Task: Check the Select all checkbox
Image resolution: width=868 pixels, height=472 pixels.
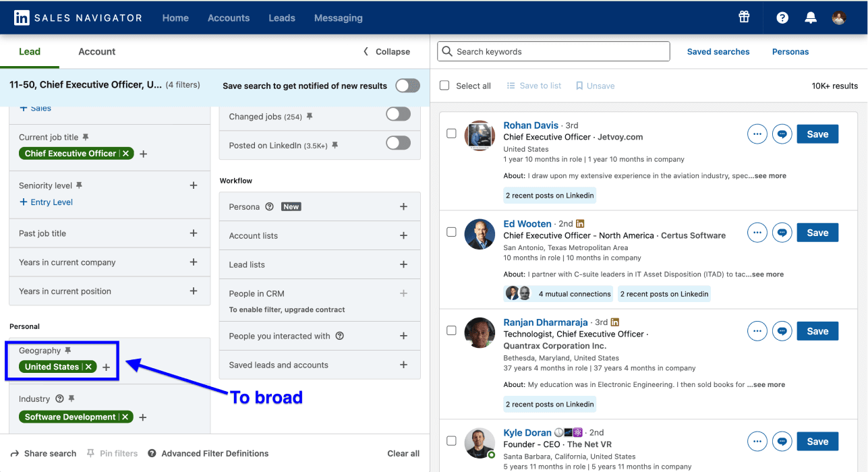Action: (x=444, y=86)
